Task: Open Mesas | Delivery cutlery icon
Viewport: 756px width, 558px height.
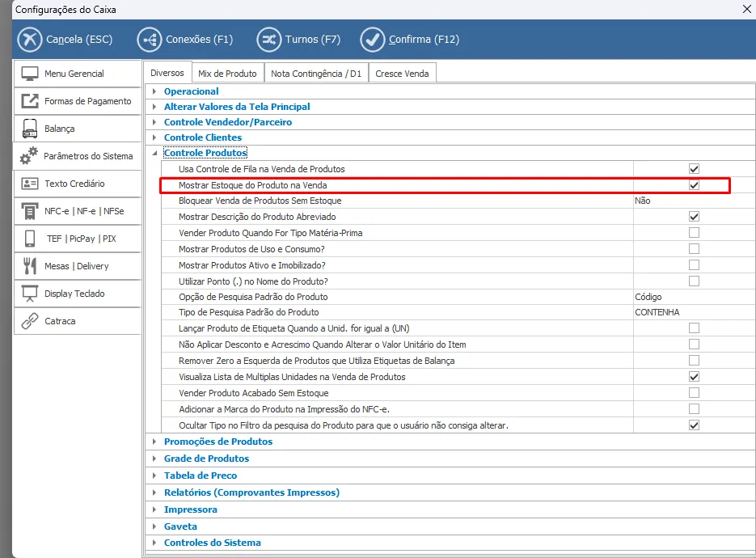Action: pyautogui.click(x=30, y=266)
